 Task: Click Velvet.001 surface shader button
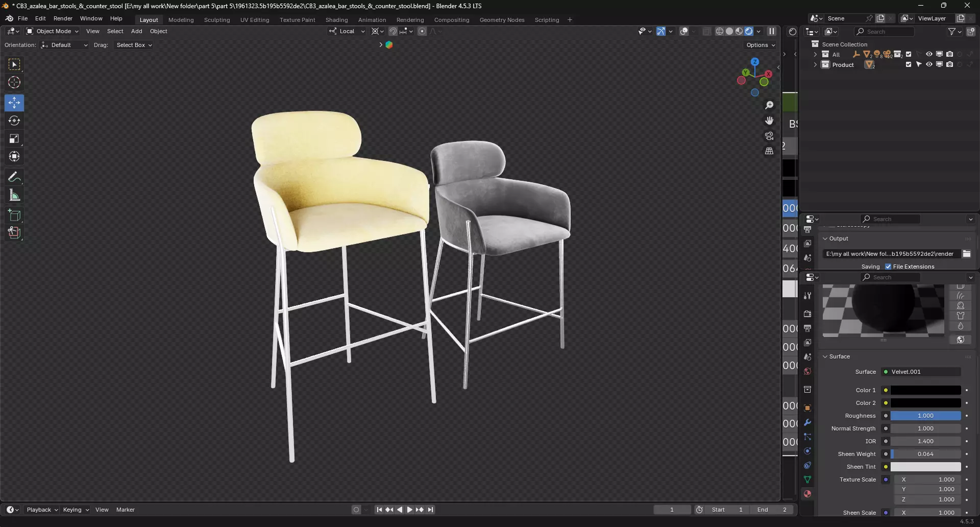(922, 372)
